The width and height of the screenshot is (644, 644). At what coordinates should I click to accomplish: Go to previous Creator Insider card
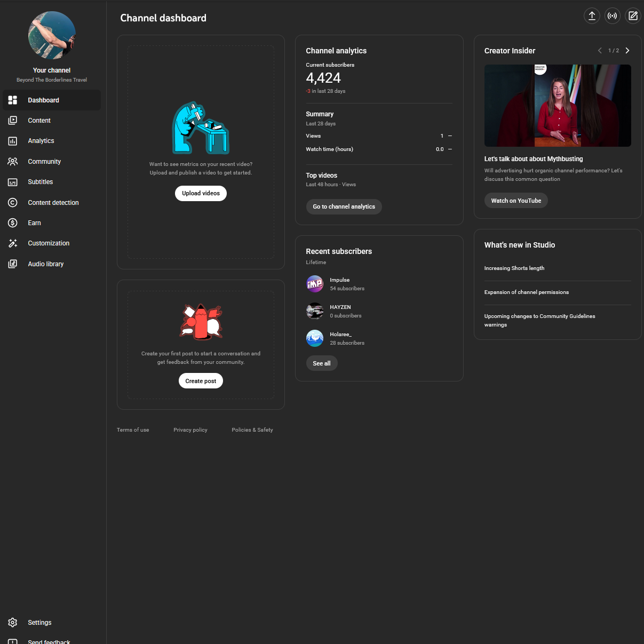[x=600, y=51]
